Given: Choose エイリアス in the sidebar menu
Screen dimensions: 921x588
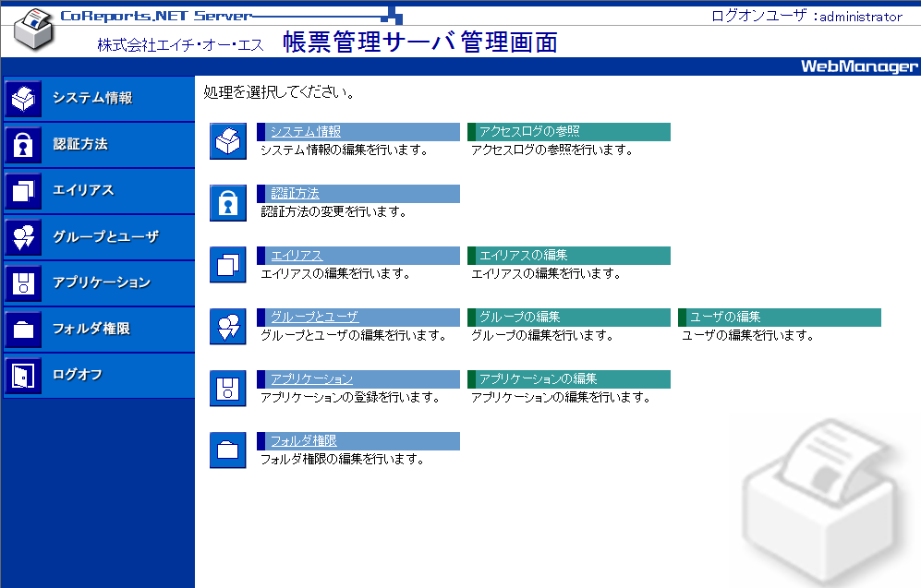Looking at the screenshot, I should (83, 190).
